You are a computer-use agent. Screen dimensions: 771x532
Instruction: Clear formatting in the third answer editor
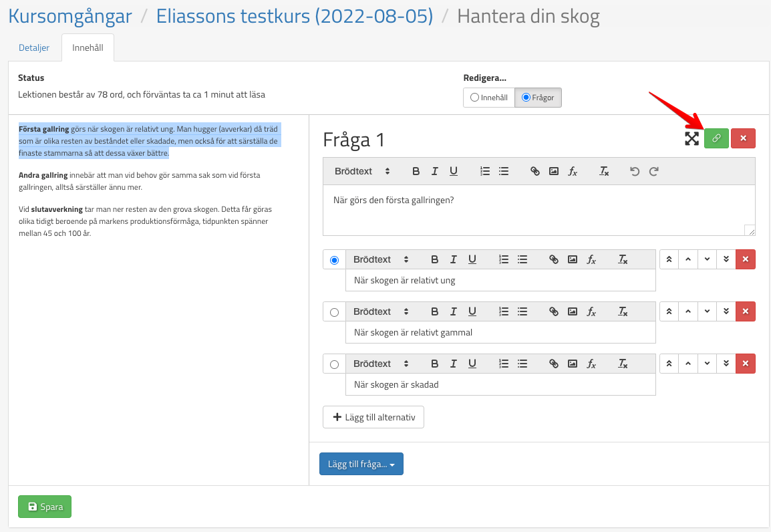(623, 364)
